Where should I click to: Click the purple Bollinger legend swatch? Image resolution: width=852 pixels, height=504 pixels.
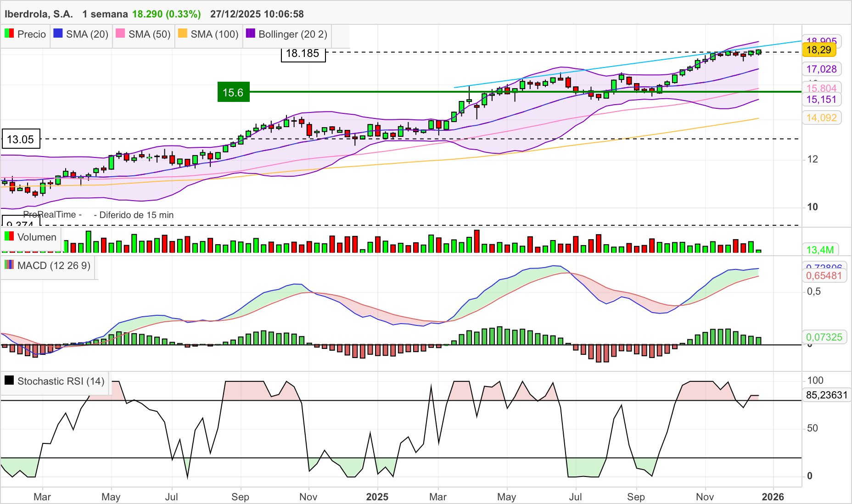[251, 34]
